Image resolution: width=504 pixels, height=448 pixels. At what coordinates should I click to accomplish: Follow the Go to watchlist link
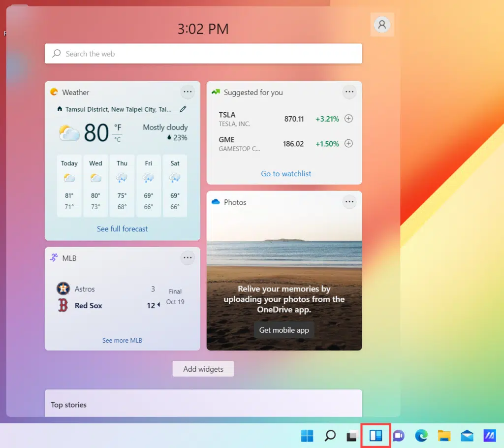[x=286, y=174]
